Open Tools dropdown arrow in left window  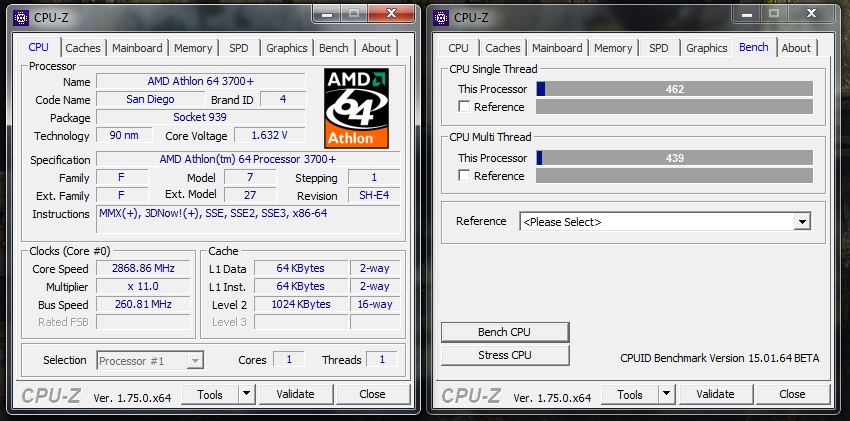pyautogui.click(x=247, y=394)
